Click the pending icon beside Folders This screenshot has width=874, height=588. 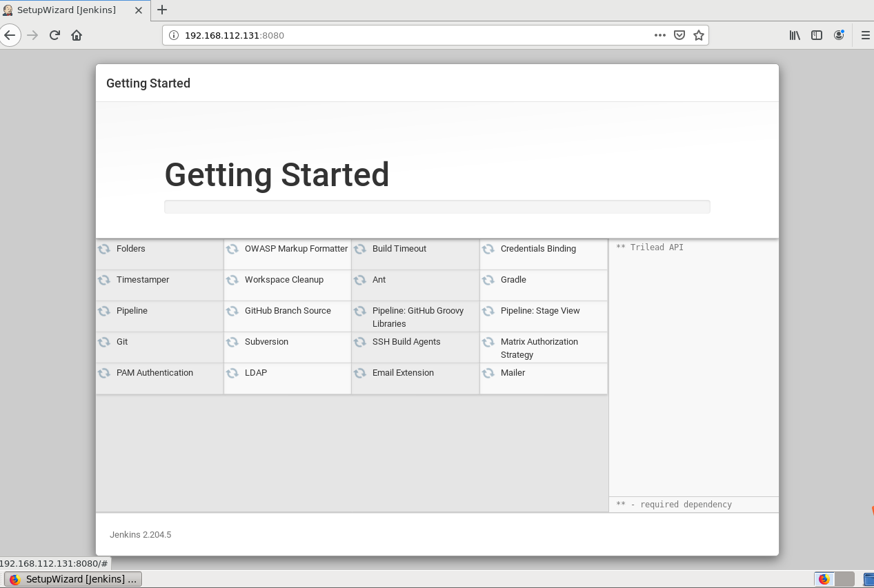104,249
